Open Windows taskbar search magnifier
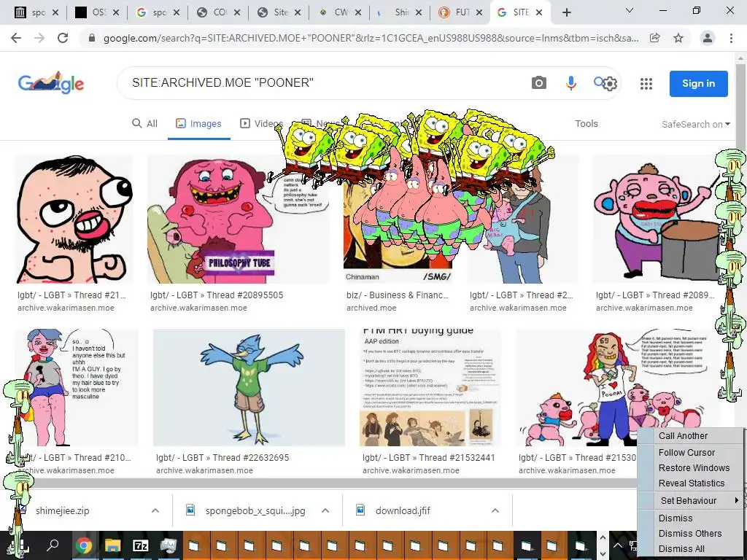Image resolution: width=747 pixels, height=560 pixels. 53,545
